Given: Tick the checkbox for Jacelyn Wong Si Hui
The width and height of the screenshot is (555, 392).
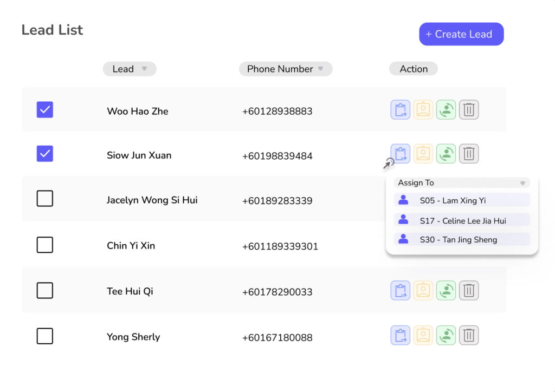Looking at the screenshot, I should [x=45, y=199].
